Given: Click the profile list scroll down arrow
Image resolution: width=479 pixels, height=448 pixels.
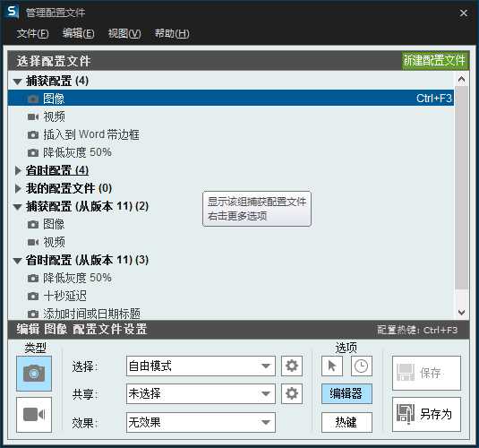Looking at the screenshot, I should [462, 312].
